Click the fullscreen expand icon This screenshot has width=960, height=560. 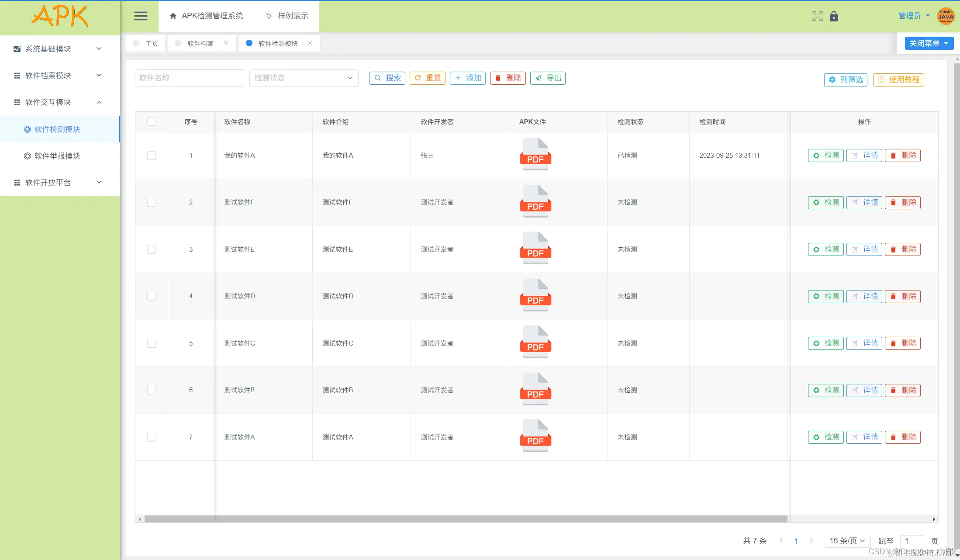pos(817,16)
